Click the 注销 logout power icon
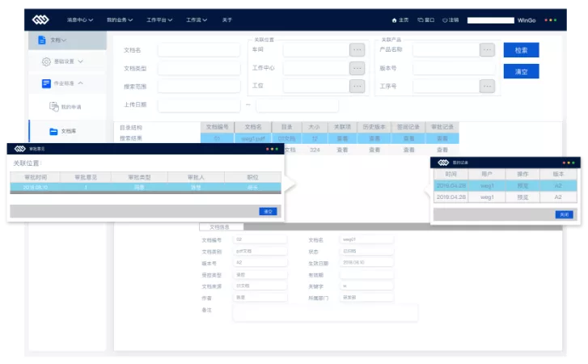The image size is (588, 364). (445, 20)
